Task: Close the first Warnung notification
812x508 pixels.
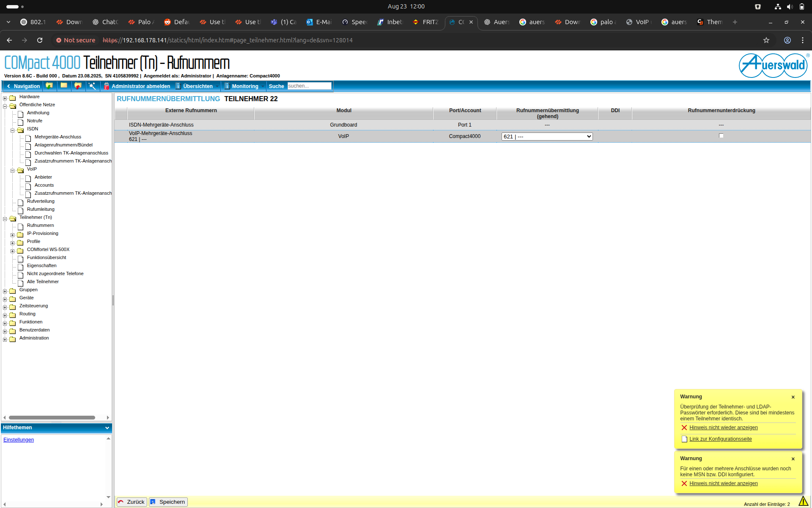Action: 793,397
